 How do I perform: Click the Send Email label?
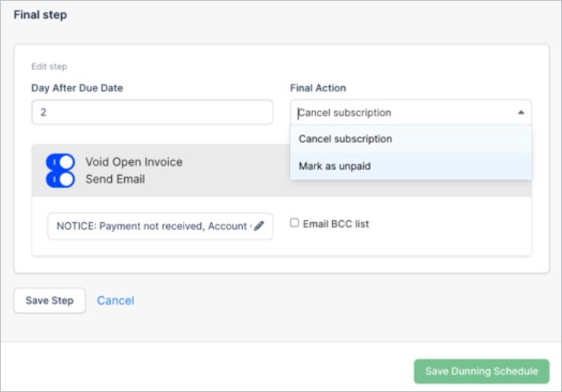(x=115, y=179)
